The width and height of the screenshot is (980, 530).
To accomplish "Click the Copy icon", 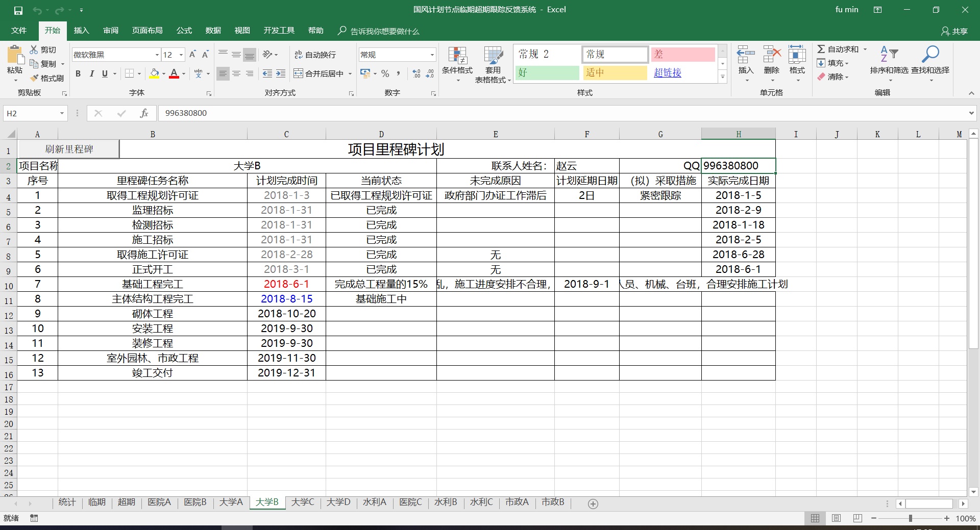I will 34,64.
